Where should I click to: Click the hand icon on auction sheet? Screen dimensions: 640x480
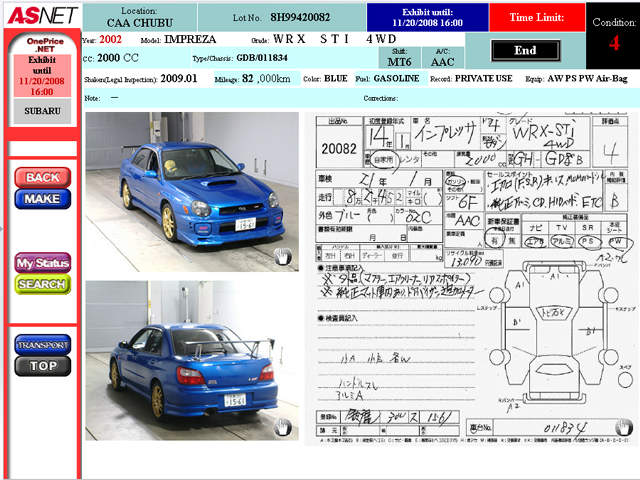click(624, 427)
